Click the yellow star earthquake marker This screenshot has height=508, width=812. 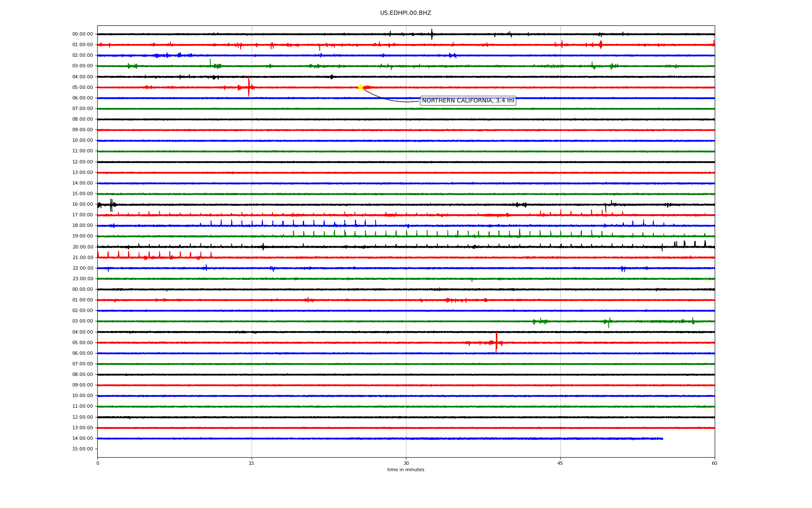(x=360, y=87)
